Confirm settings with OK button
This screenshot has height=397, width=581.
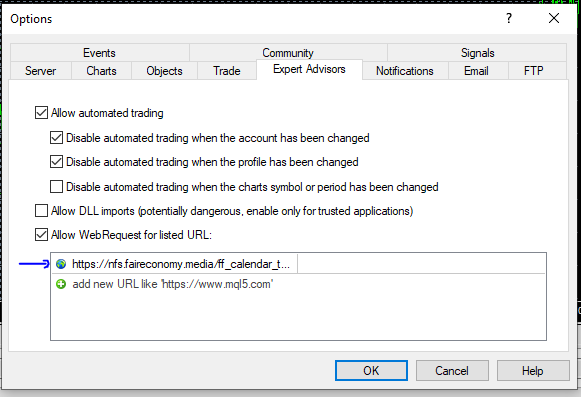click(371, 371)
